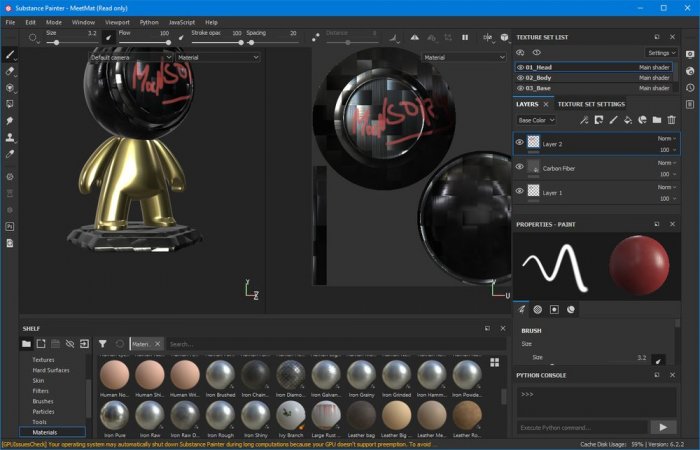Click the shelf filter funnel icon
700x450 pixels.
(x=102, y=343)
